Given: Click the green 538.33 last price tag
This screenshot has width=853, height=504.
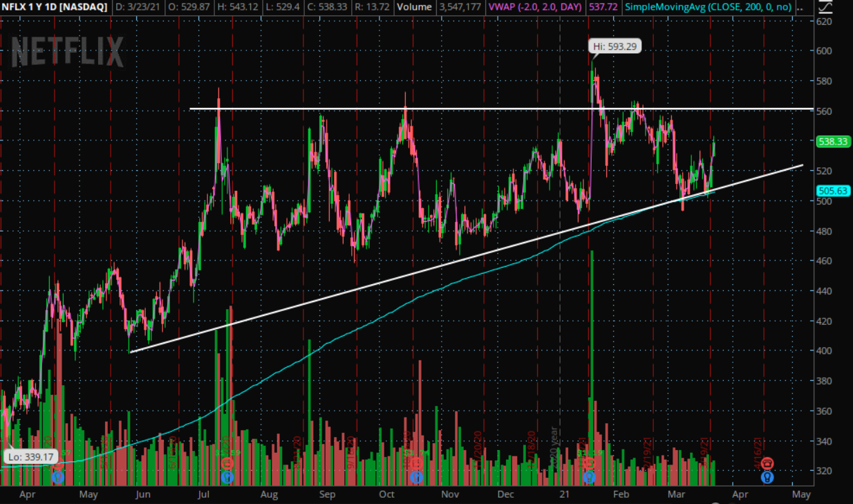Looking at the screenshot, I should click(832, 141).
